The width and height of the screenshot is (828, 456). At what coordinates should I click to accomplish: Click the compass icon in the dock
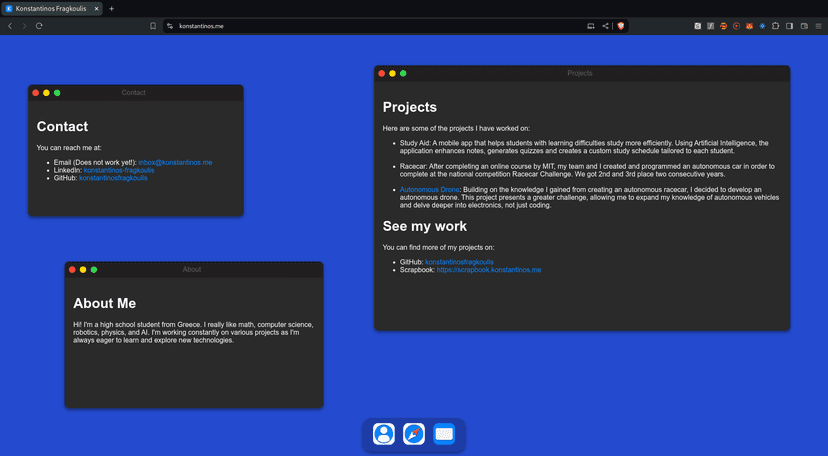point(414,434)
